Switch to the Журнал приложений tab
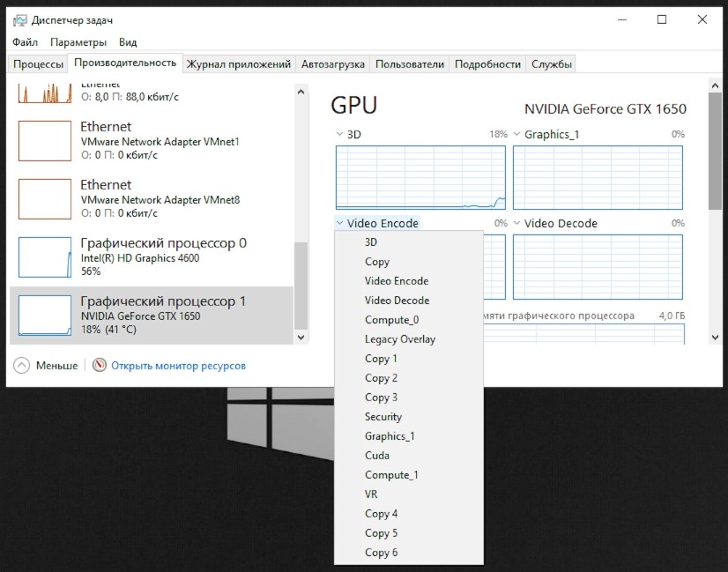Image resolution: width=728 pixels, height=572 pixels. [239, 64]
